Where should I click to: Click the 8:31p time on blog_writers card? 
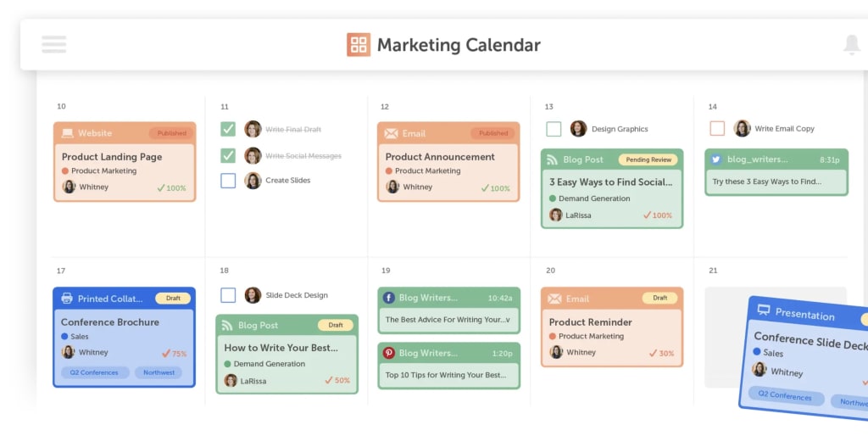830,159
